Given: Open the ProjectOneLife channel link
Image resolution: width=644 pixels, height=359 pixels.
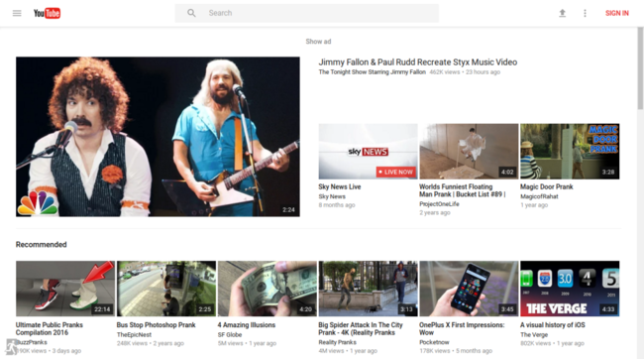Looking at the screenshot, I should coord(439,204).
